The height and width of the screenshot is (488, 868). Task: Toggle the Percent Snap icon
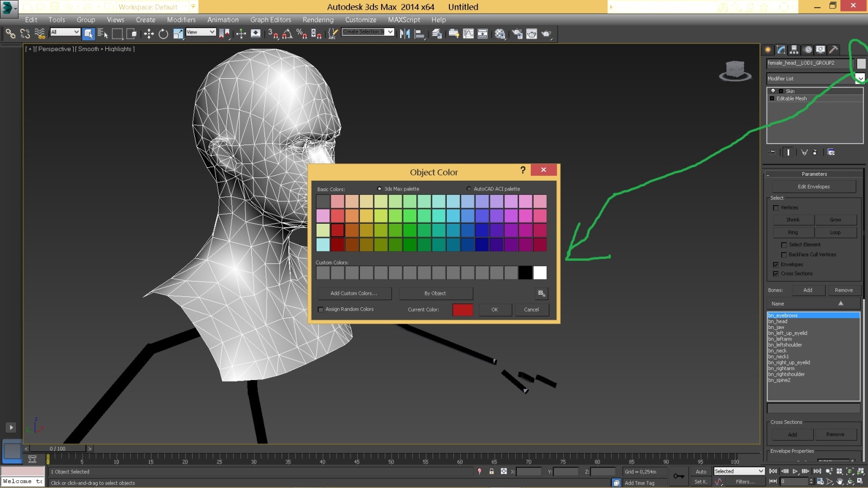(x=302, y=34)
